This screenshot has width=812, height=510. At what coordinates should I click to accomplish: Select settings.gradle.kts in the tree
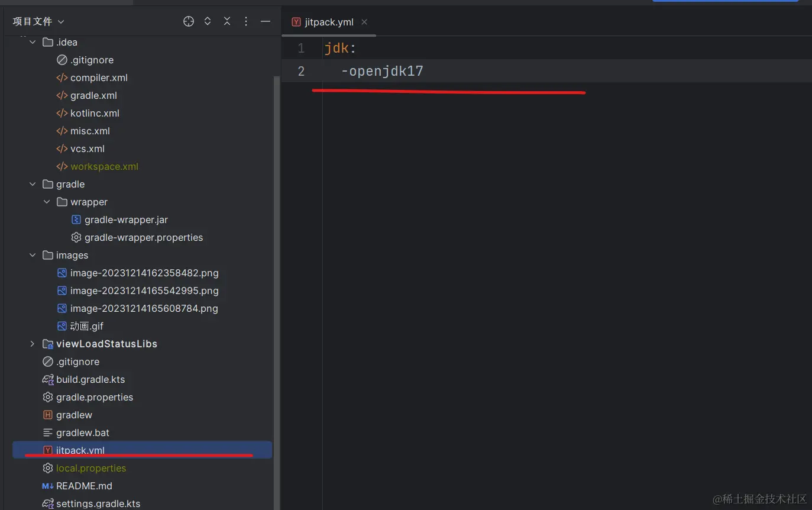(x=98, y=503)
